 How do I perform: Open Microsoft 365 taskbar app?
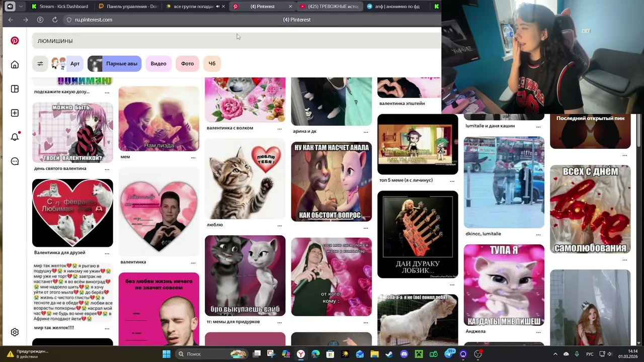point(286,354)
